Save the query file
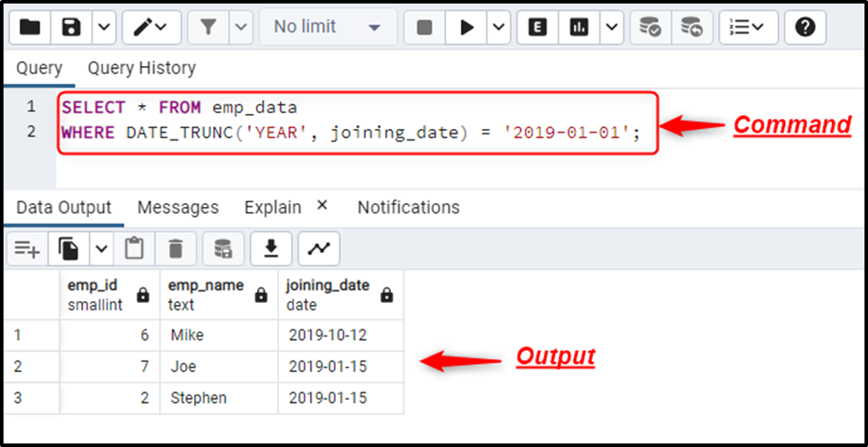The width and height of the screenshot is (868, 447). point(72,27)
